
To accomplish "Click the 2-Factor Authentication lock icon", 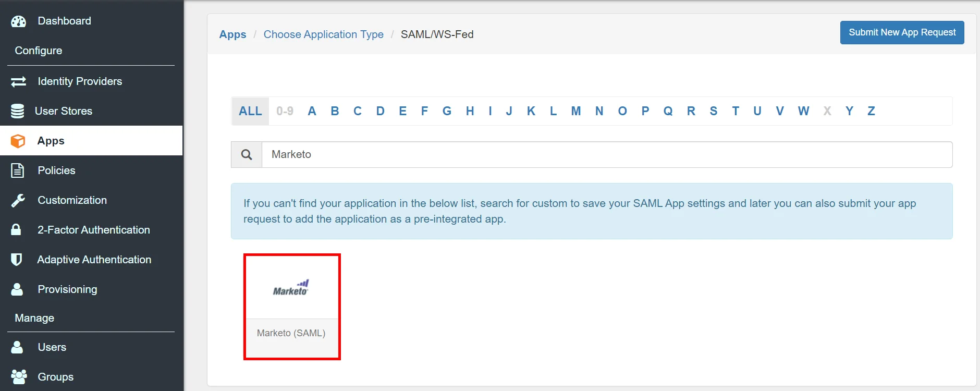I will point(16,229).
